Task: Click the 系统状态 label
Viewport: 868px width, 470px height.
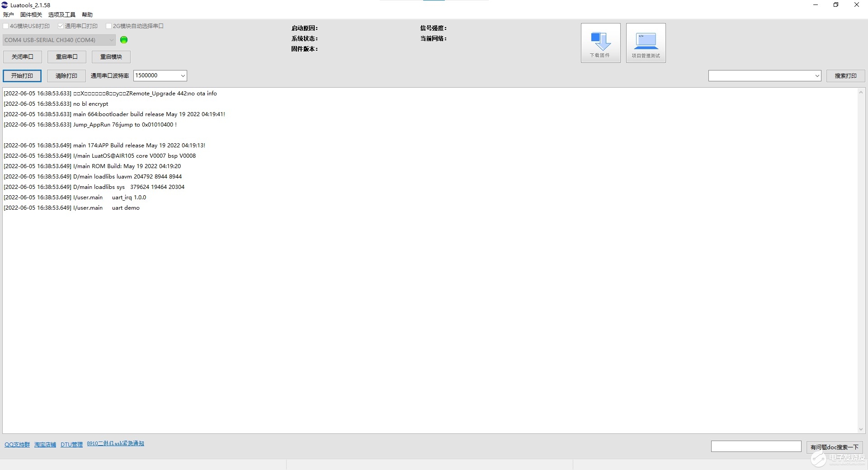Action: [305, 38]
